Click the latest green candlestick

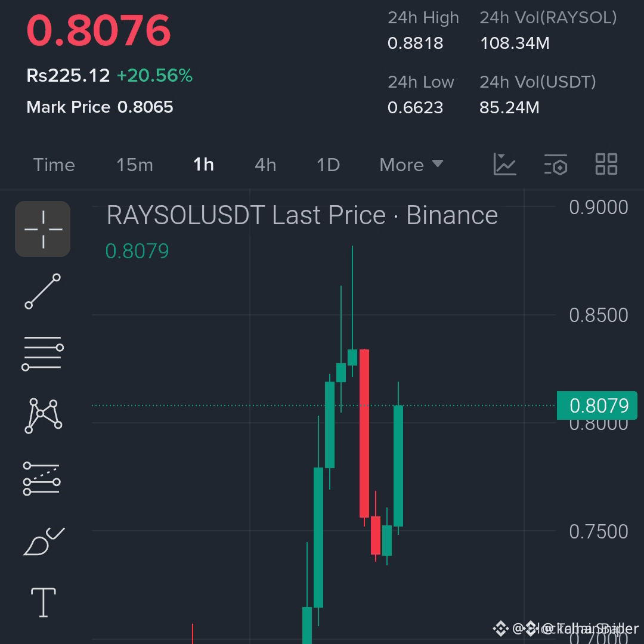398,466
